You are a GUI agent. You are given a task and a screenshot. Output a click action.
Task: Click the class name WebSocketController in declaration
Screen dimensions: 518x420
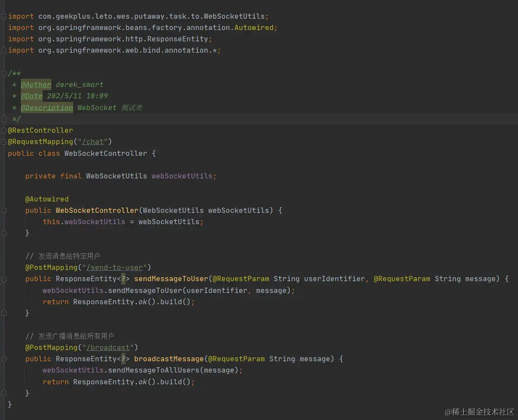106,153
